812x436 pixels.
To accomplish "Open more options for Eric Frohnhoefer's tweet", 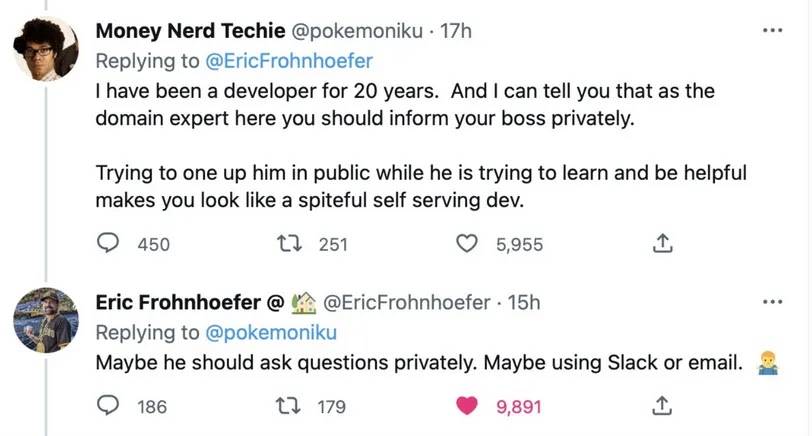I will [772, 301].
